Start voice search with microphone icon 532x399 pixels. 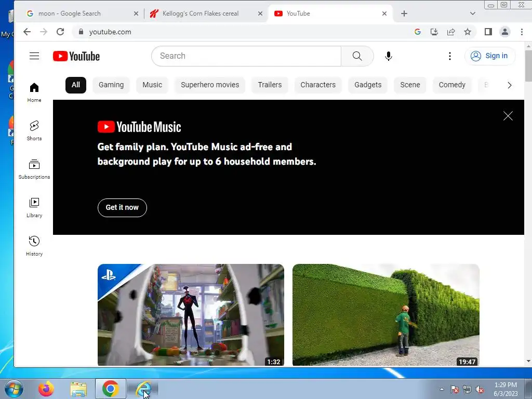[389, 56]
